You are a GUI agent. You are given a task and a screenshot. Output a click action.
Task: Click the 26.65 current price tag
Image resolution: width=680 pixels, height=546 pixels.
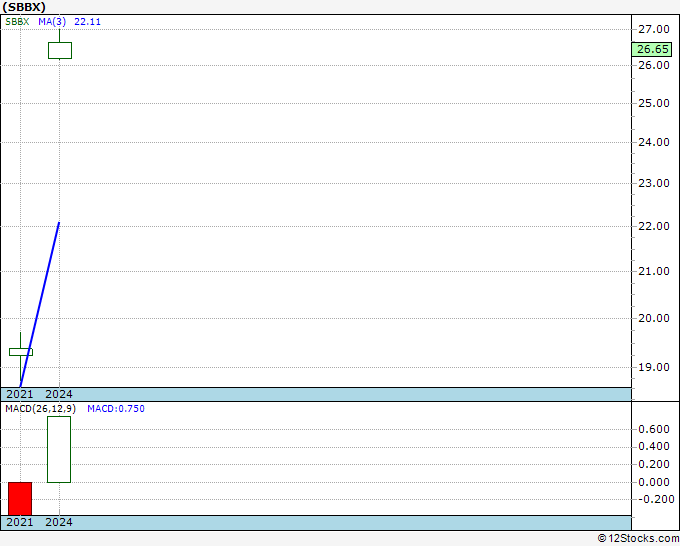[x=652, y=49]
